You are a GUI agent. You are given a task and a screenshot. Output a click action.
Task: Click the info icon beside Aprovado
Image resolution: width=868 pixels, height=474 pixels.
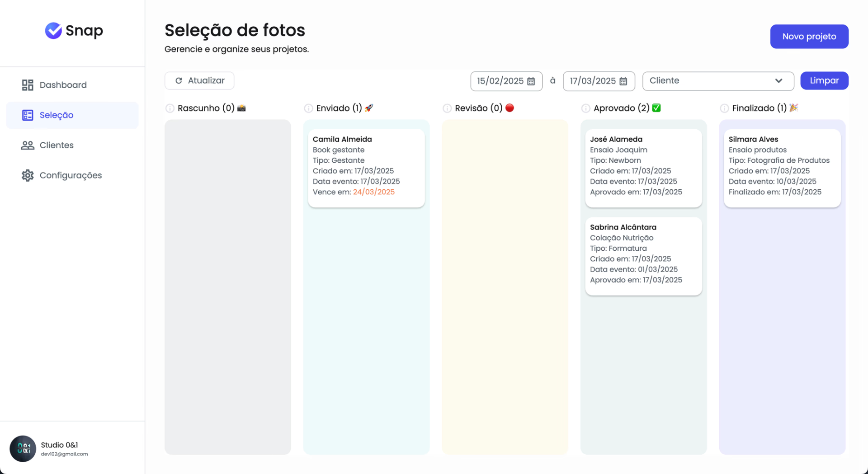pyautogui.click(x=586, y=108)
